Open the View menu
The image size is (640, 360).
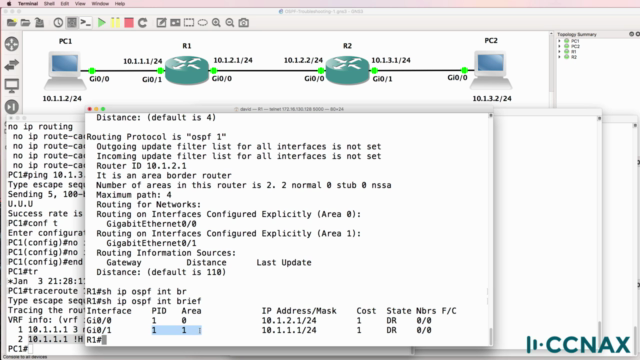(x=80, y=4)
